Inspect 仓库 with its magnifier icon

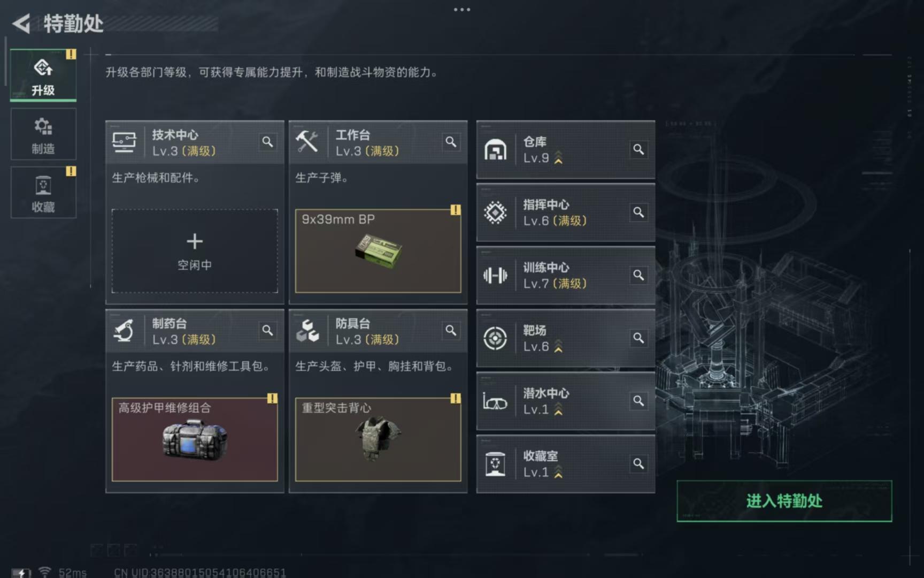pyautogui.click(x=638, y=149)
